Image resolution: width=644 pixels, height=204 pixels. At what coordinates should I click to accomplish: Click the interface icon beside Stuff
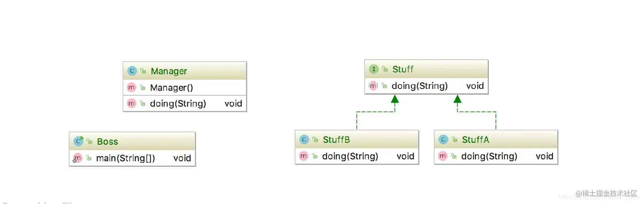[x=373, y=69]
